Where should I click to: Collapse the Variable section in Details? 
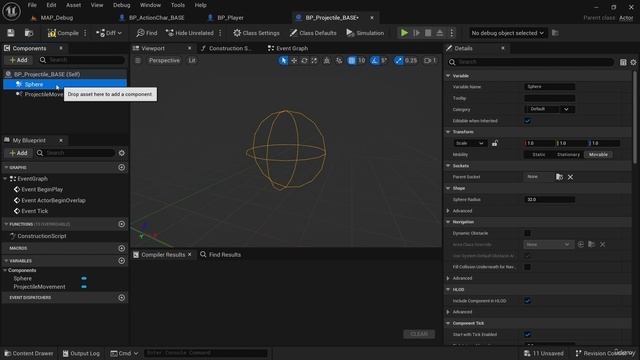[448, 76]
